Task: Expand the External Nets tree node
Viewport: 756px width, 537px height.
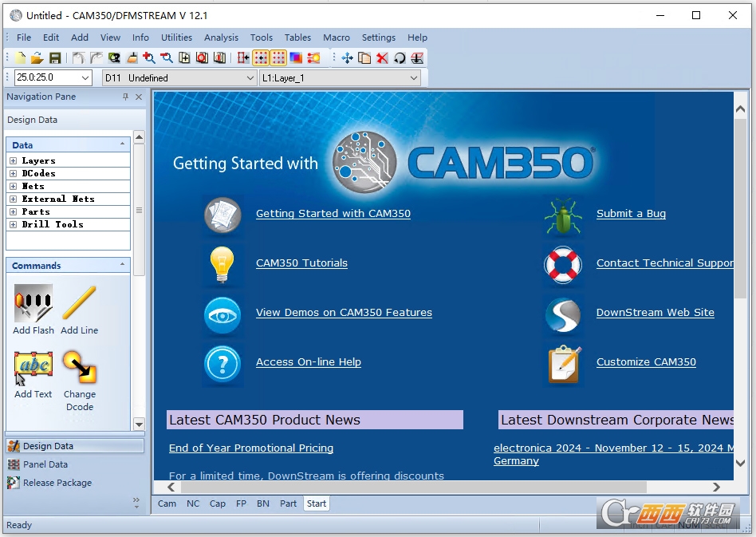Action: click(x=13, y=199)
